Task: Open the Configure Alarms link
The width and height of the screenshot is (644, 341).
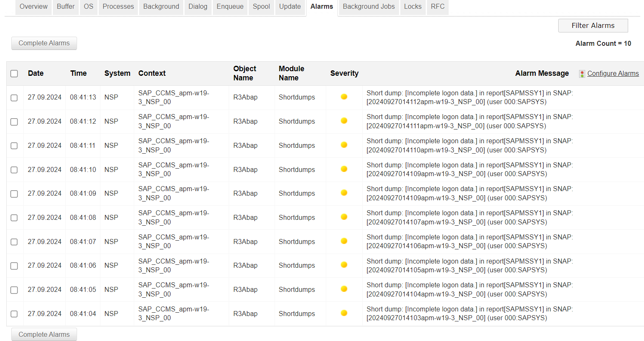Action: point(613,73)
